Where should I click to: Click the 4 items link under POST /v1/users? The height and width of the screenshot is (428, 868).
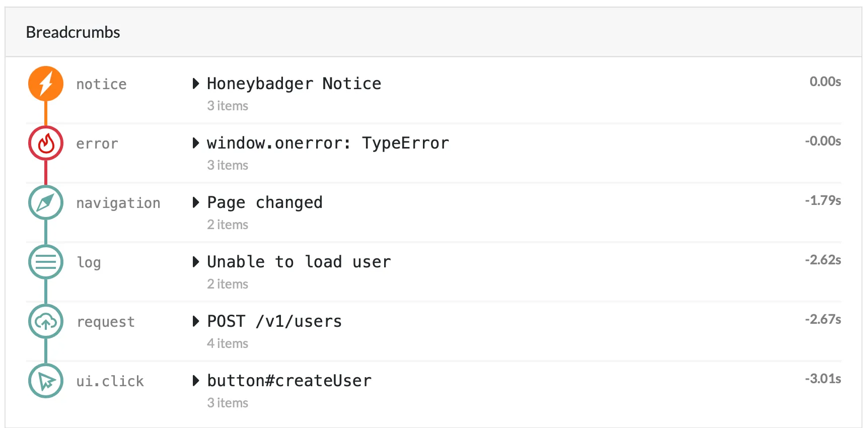coord(227,343)
